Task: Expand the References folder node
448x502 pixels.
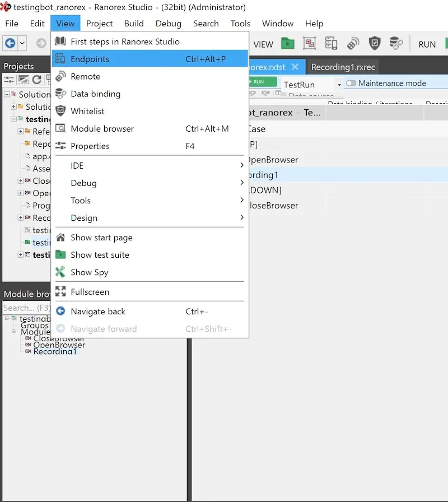Action: pos(21,131)
